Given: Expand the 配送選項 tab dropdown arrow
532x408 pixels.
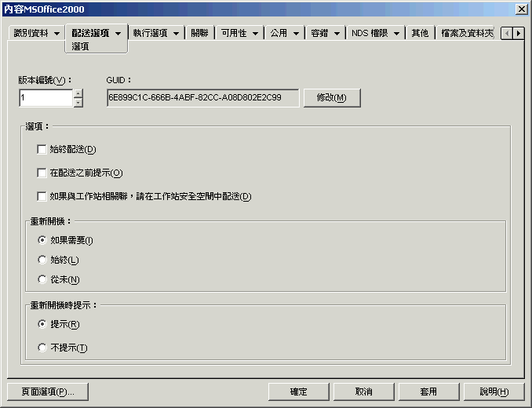Looking at the screenshot, I should (x=118, y=34).
